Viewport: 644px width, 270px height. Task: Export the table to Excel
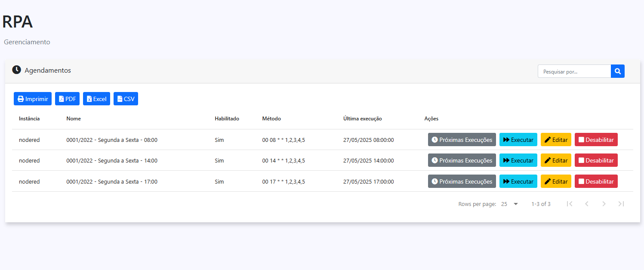click(96, 99)
